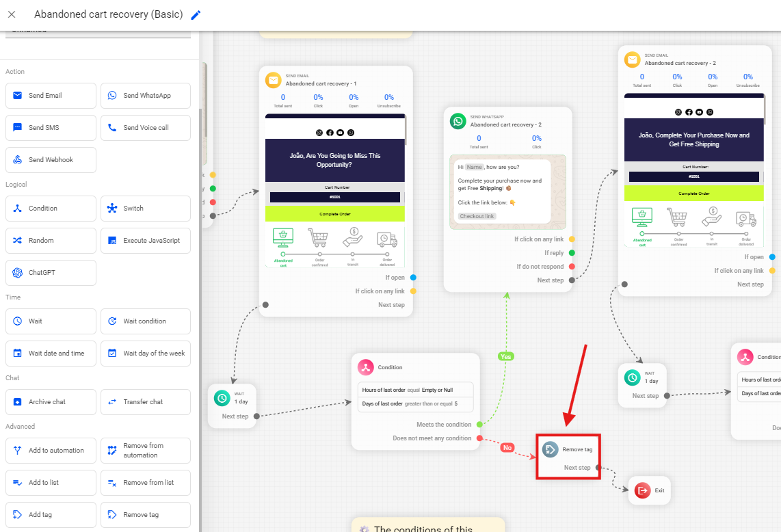The image size is (781, 532).
Task: Close the automation editor with X
Action: [12, 14]
